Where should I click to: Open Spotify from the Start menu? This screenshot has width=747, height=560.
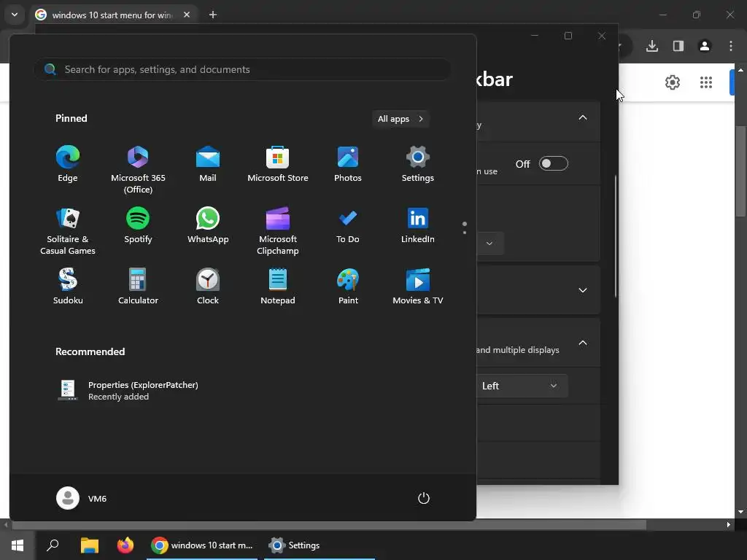click(x=138, y=226)
